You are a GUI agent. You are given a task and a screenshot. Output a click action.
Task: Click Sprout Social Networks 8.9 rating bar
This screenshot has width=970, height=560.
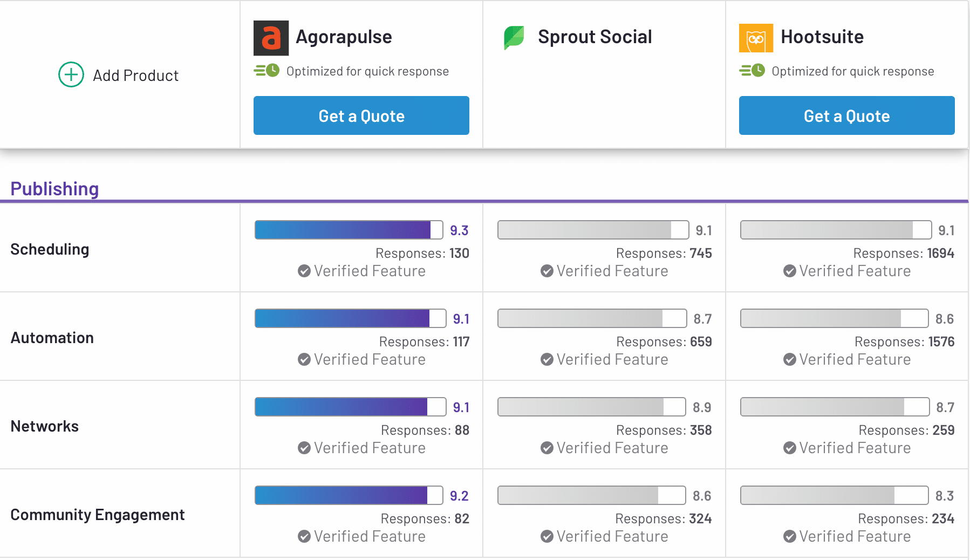[x=591, y=407]
